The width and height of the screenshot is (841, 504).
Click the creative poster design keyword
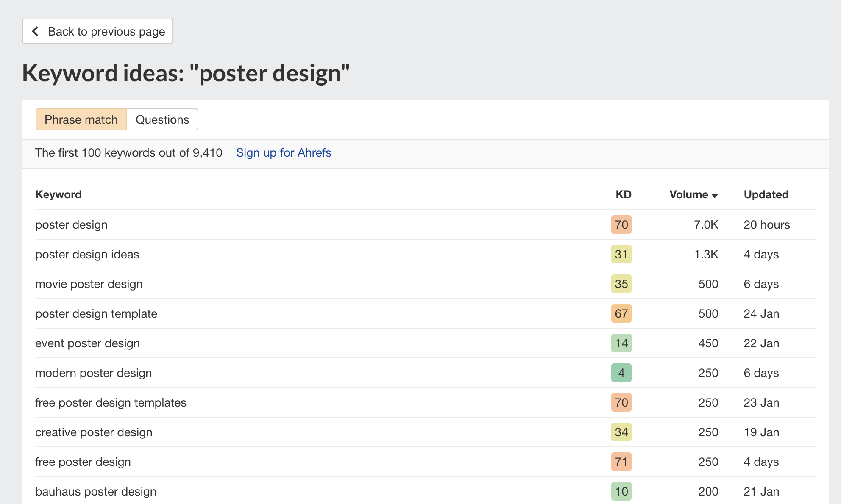click(x=94, y=432)
